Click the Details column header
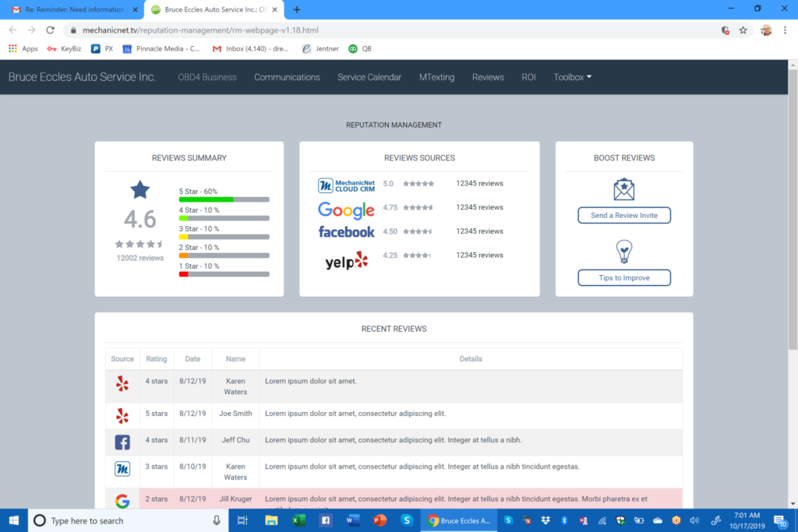This screenshot has height=532, width=798. pos(471,359)
